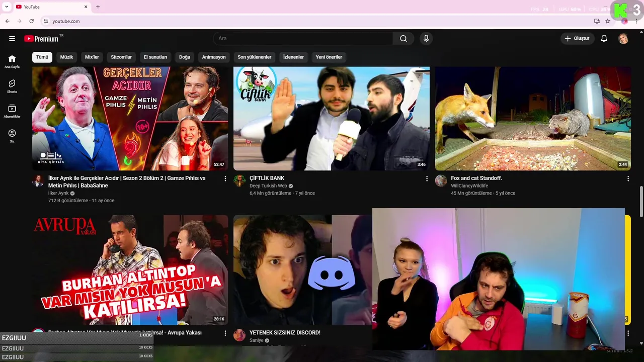Select the Mix'ler filter chip

coord(92,57)
